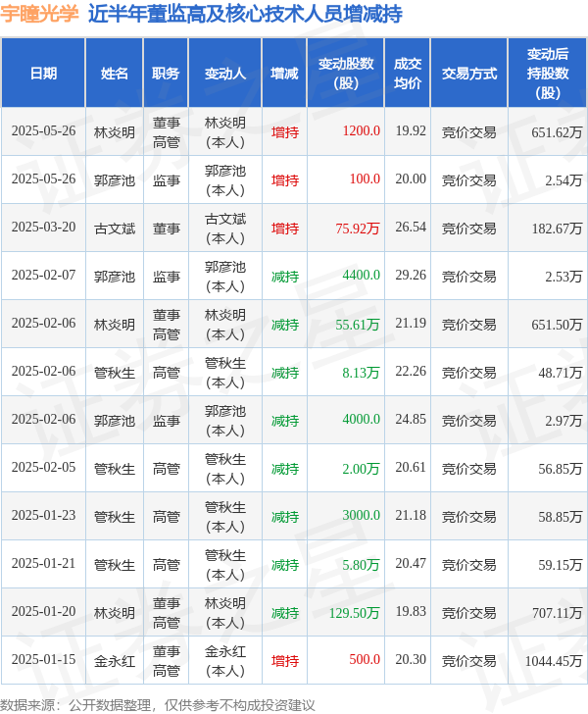Click the data source footnote 数据来源

158,705
